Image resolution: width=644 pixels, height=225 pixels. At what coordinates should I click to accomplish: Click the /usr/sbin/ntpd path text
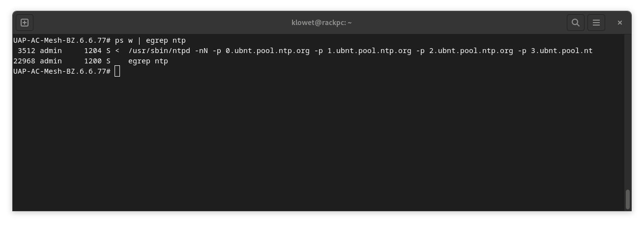(159, 51)
